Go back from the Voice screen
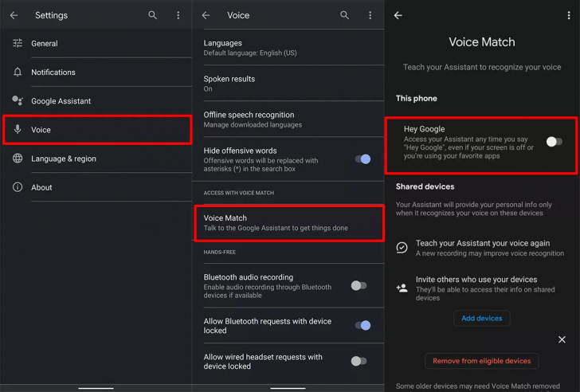580x392 pixels. 206,15
